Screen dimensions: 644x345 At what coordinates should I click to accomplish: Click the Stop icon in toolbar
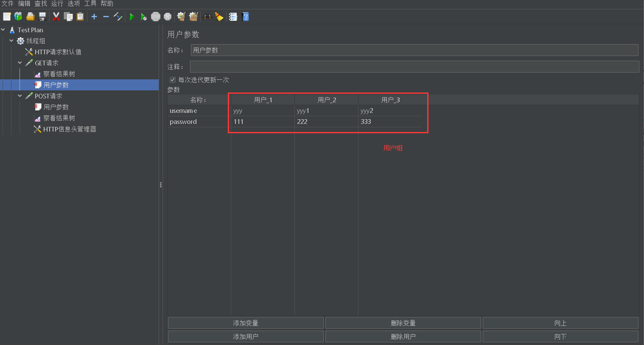coord(156,17)
